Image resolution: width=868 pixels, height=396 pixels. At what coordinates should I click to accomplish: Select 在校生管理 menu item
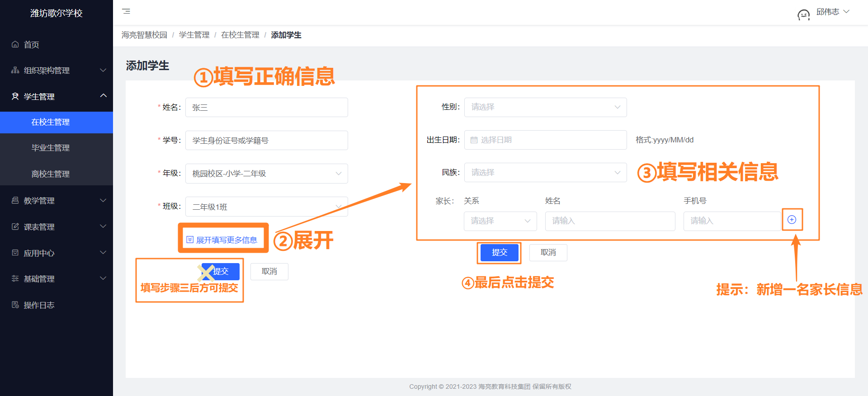coord(57,122)
